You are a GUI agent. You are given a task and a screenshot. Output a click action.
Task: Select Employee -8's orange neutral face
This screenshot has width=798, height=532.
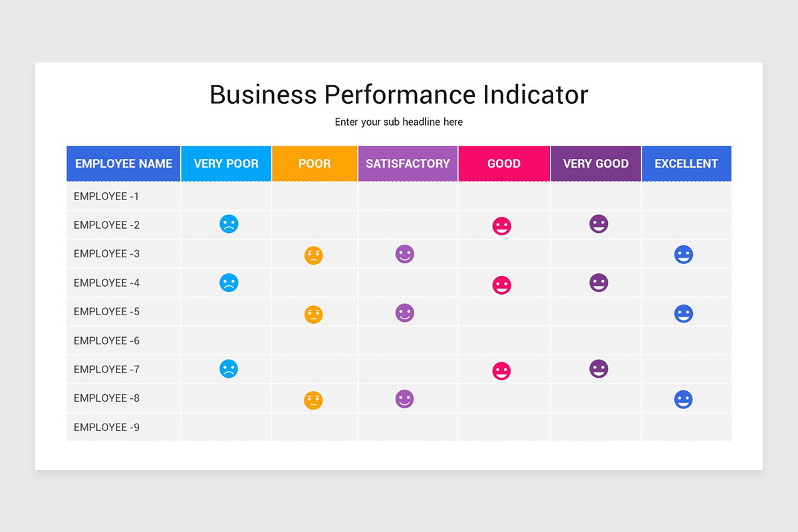[x=314, y=400]
